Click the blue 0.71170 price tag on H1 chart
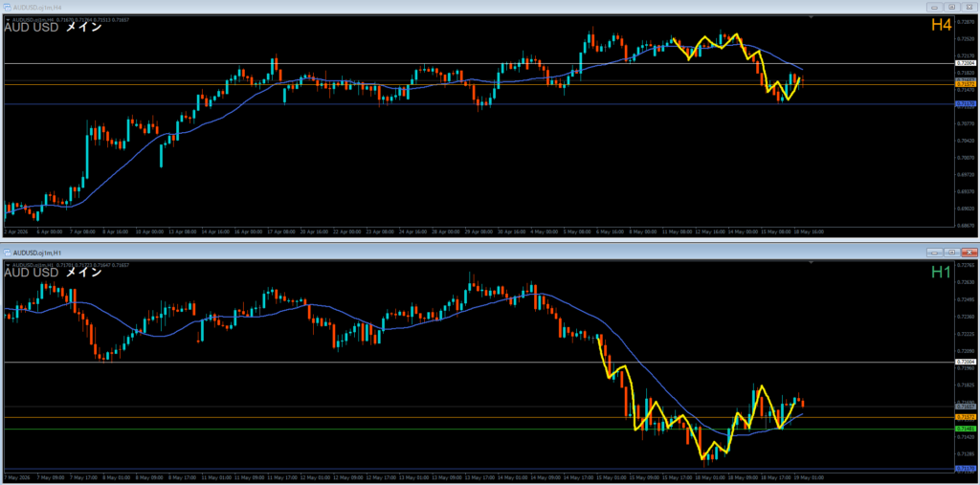This screenshot has width=980, height=485. 966,468
